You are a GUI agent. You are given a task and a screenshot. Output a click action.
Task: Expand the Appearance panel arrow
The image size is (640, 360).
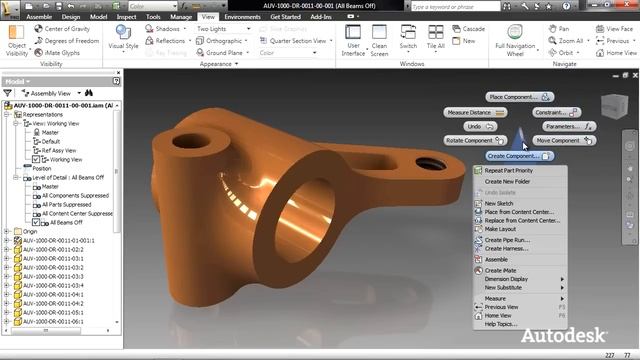tap(236, 64)
